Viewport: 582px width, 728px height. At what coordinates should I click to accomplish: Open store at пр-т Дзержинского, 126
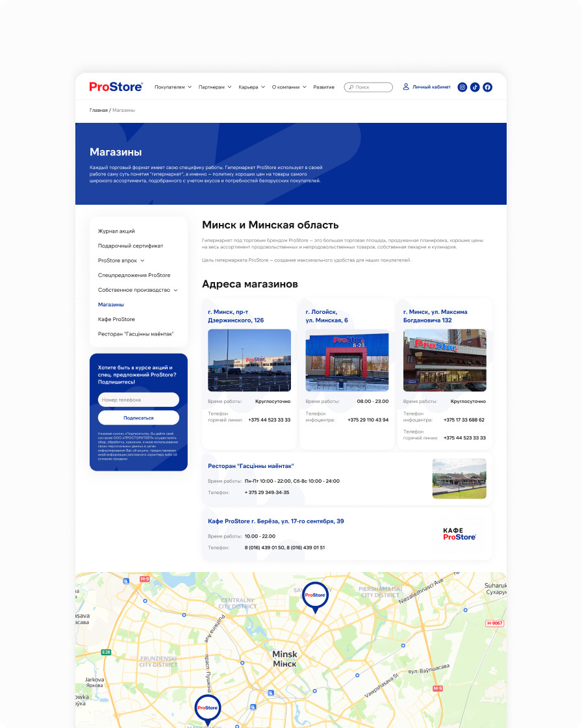click(x=236, y=316)
